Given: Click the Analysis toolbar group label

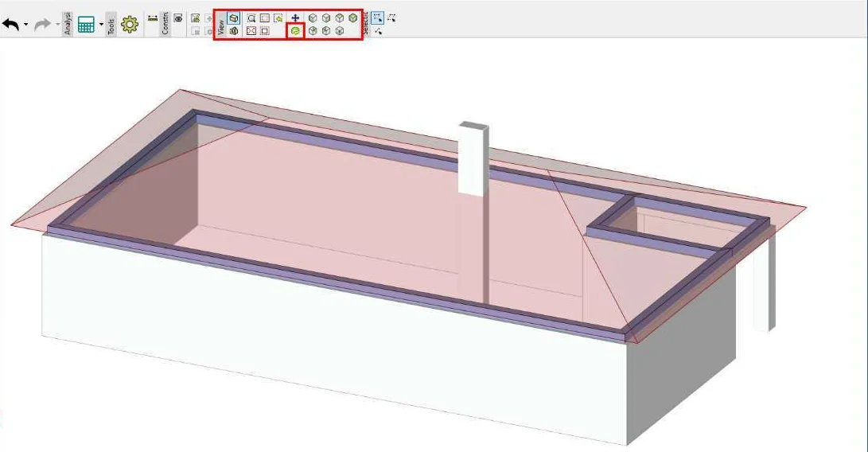Looking at the screenshot, I should click(68, 24).
